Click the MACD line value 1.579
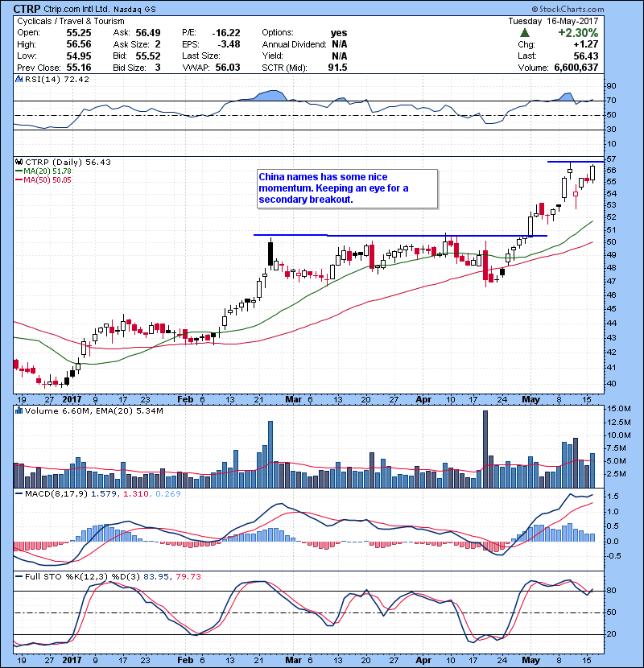The image size is (644, 668). point(103,493)
